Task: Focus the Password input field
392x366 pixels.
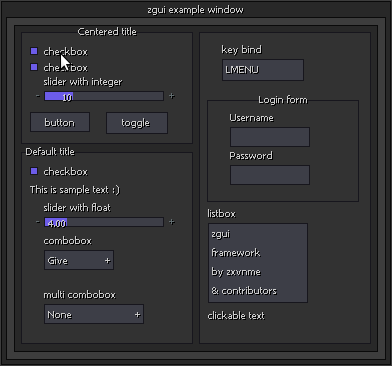Action: pos(270,175)
